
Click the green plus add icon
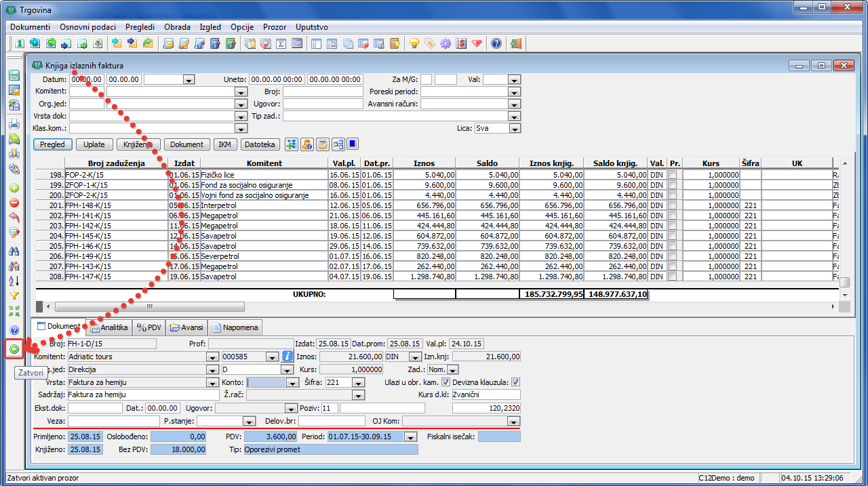click(x=14, y=188)
